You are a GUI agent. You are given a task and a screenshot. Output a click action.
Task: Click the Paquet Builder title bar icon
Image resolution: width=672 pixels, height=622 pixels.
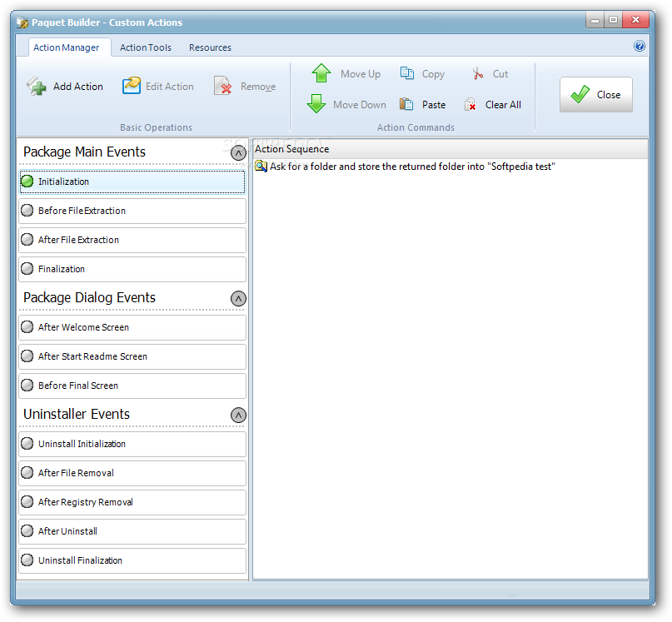(22, 22)
